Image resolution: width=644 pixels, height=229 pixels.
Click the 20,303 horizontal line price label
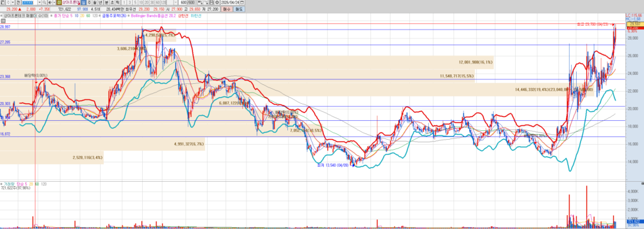5,104
